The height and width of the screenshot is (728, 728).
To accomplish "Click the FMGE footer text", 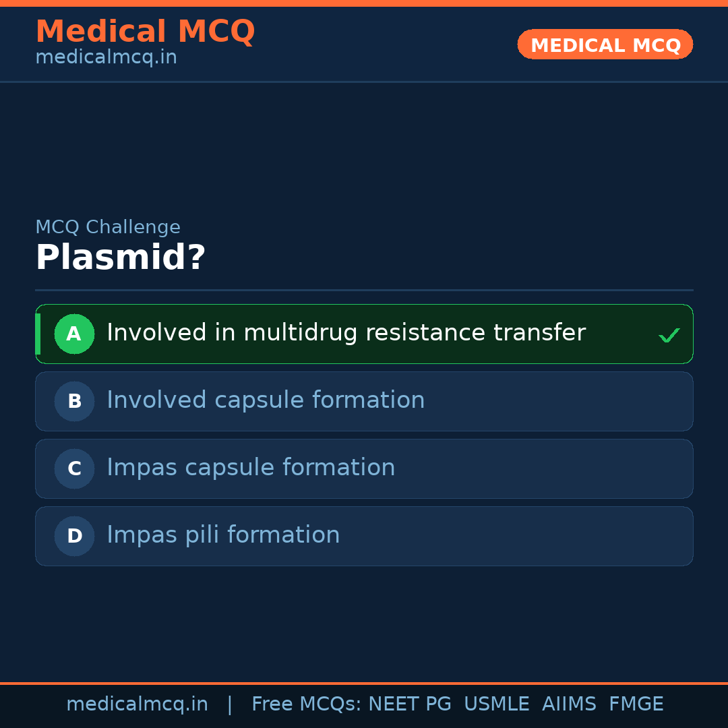I will pyautogui.click(x=636, y=703).
